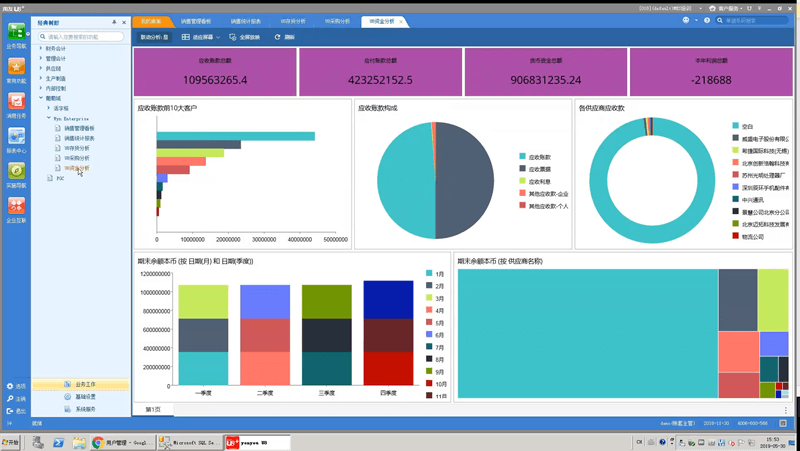Toggle the 联动分析 setting
This screenshot has height=451, width=800.
click(154, 37)
